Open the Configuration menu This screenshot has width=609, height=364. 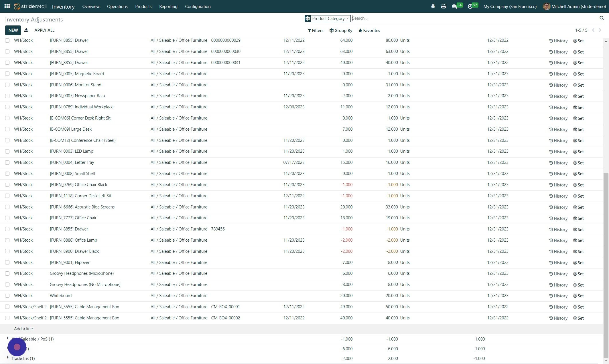click(198, 6)
